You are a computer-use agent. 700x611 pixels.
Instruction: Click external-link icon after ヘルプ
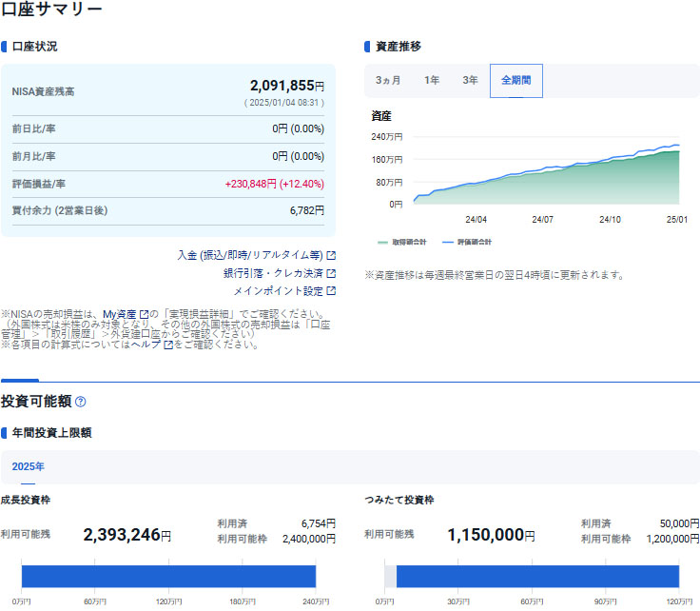(x=168, y=345)
